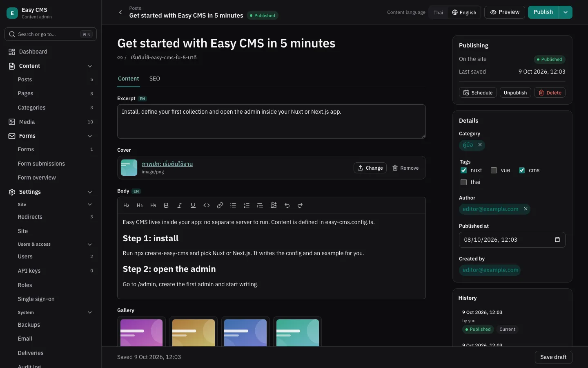588x368 pixels.
Task: Create a bulleted list in the Body
Action: click(x=233, y=205)
